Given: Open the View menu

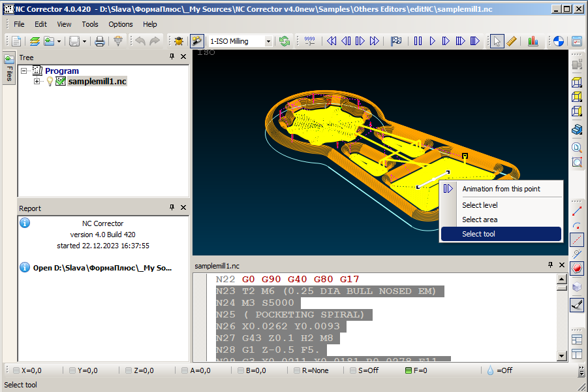Looking at the screenshot, I should [64, 24].
